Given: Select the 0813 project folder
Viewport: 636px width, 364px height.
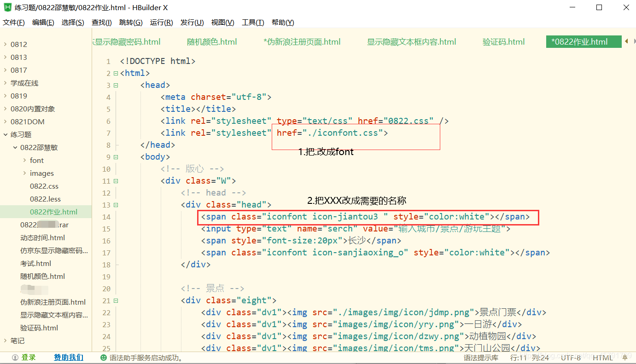Looking at the screenshot, I should [19, 58].
